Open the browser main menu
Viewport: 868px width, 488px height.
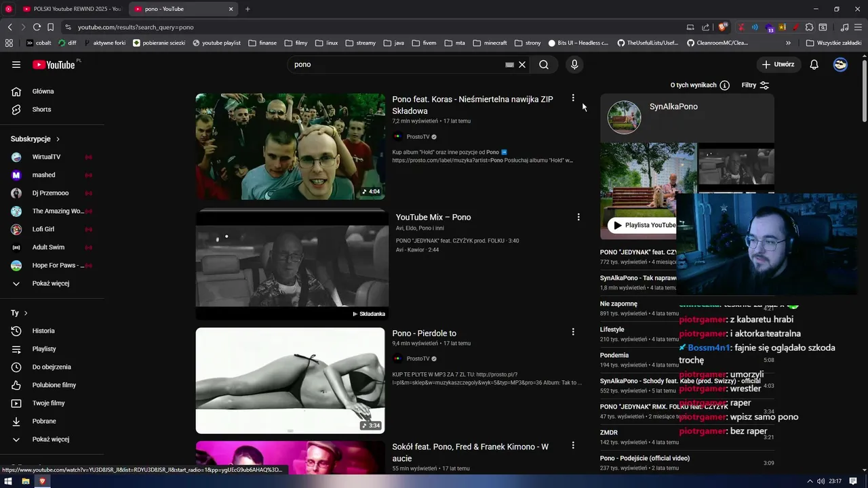(858, 27)
